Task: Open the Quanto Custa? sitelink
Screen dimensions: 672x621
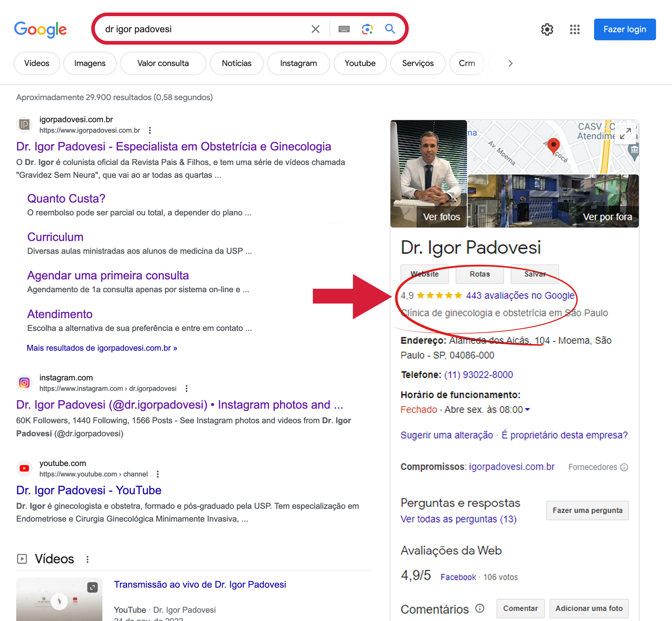Action: 66,199
